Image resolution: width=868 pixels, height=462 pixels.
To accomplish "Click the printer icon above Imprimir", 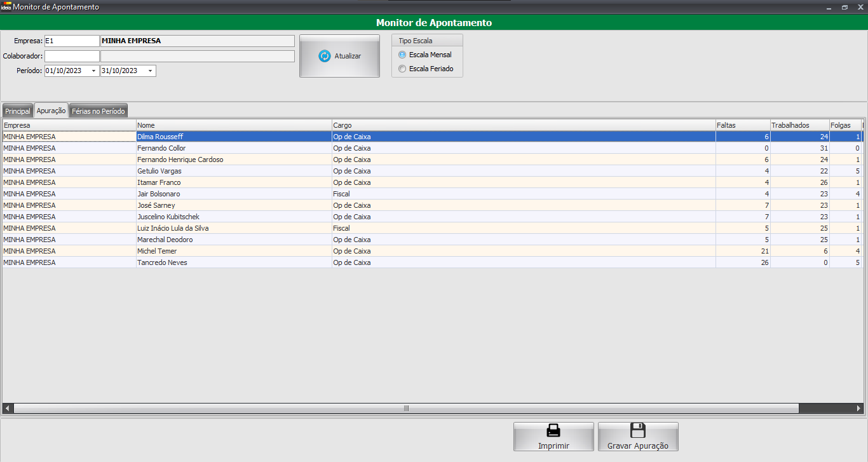I will (x=553, y=431).
